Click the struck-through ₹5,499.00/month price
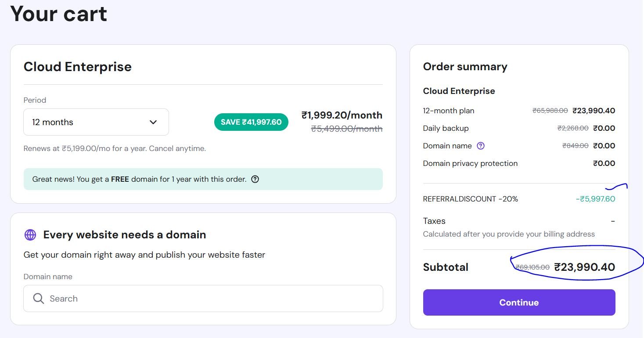 point(347,129)
